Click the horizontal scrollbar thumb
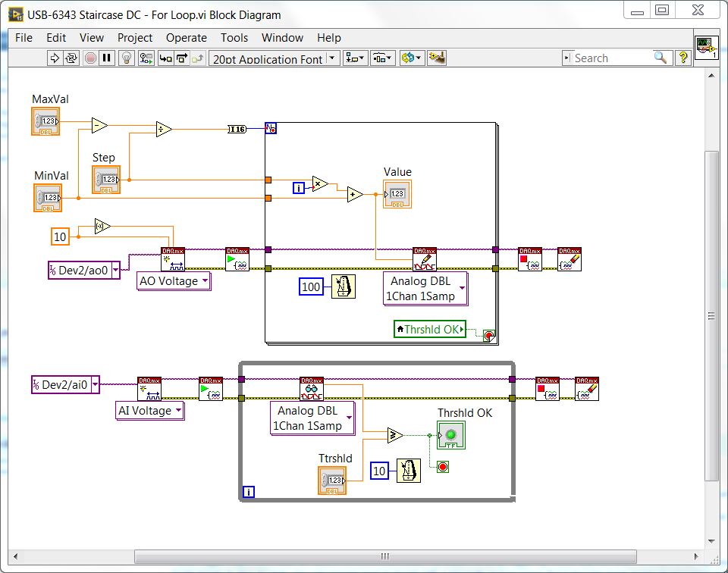The height and width of the screenshot is (573, 728). tap(385, 556)
